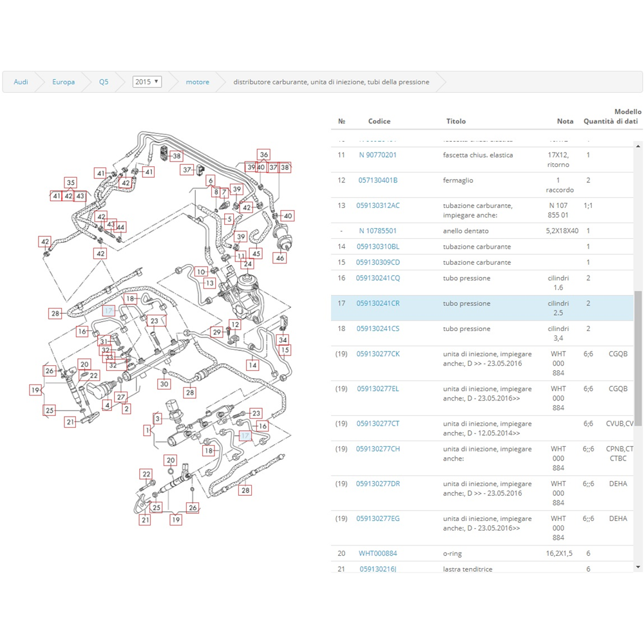This screenshot has width=644, height=644.
Task: Select callout 36 in the diagram
Action: pyautogui.click(x=263, y=155)
